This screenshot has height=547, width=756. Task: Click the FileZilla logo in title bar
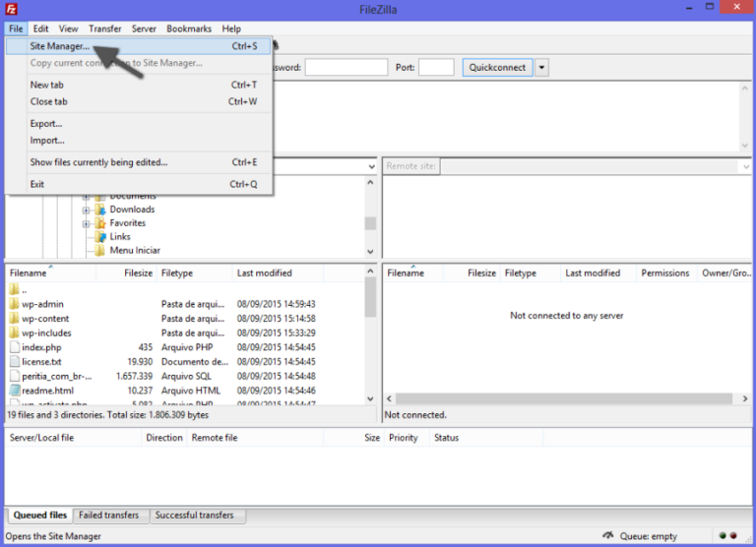point(10,9)
